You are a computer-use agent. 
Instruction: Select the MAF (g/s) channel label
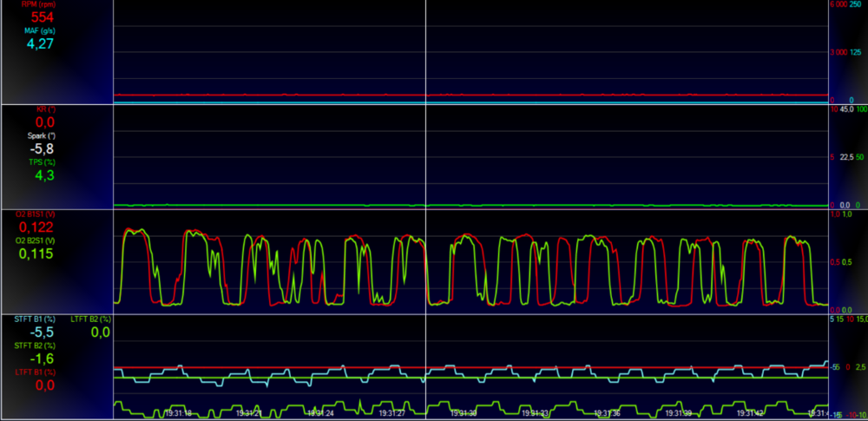point(40,30)
